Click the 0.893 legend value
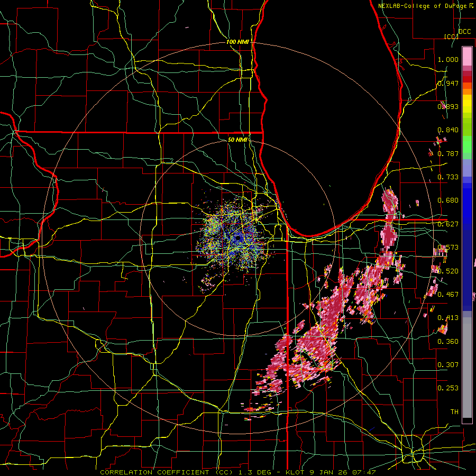Image resolution: width=476 pixels, height=476 pixels. (448, 106)
